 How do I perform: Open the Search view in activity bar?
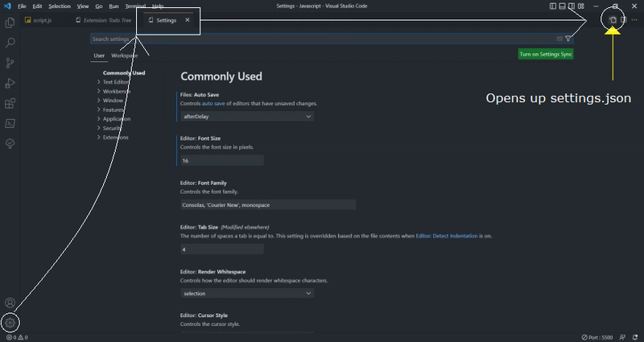click(x=10, y=43)
